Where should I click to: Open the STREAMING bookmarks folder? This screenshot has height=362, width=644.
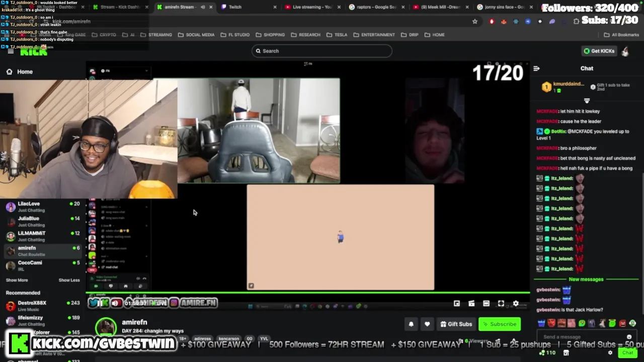pyautogui.click(x=156, y=35)
